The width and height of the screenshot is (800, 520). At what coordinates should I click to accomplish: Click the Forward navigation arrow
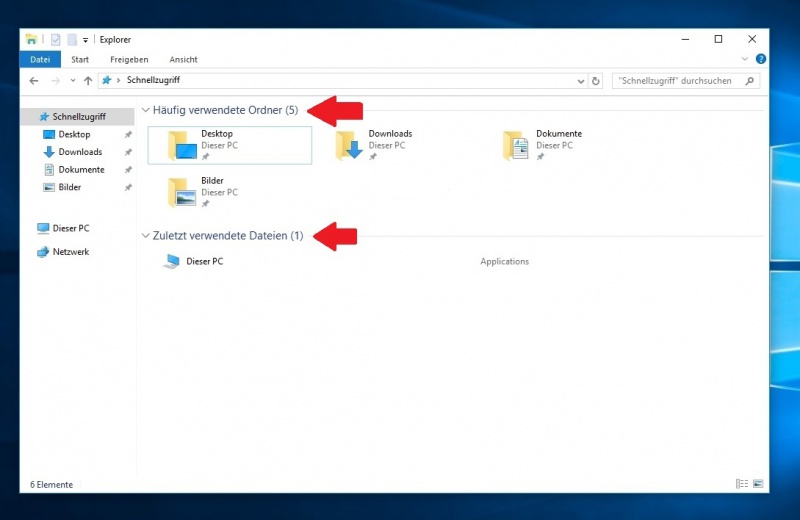tap(55, 81)
